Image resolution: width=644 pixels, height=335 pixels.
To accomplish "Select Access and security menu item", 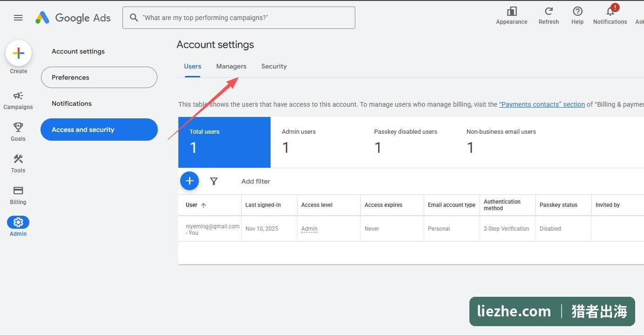I will click(x=99, y=130).
